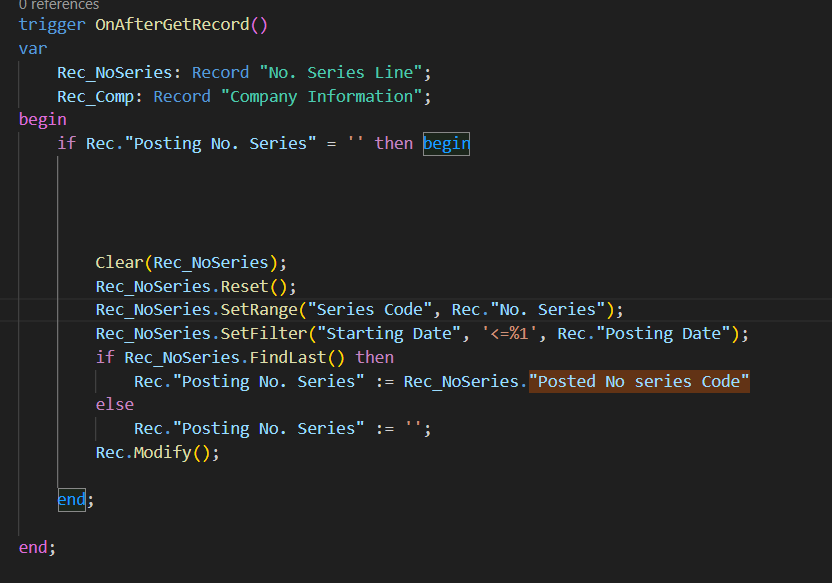Image resolution: width=832 pixels, height=583 pixels.
Task: Click the Clear function call
Action: (119, 263)
